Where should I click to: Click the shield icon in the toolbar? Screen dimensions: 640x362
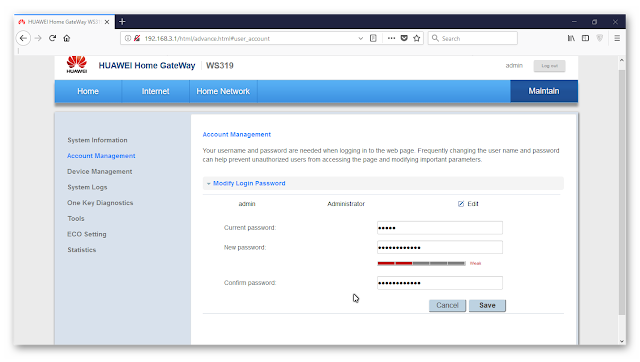(x=600, y=38)
